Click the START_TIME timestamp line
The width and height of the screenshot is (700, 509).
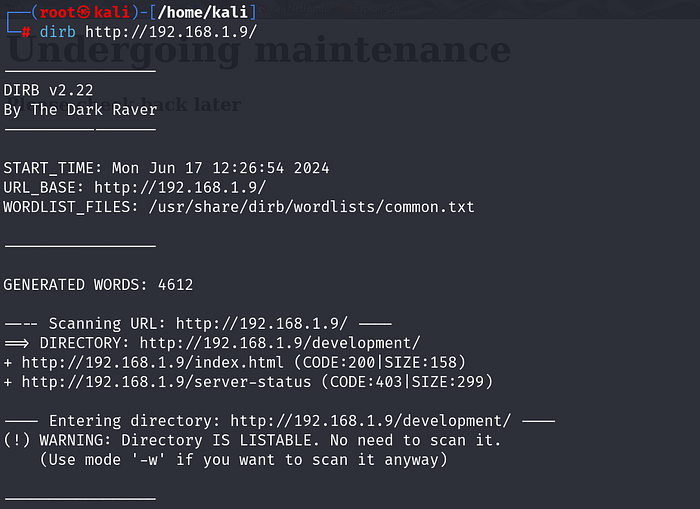tap(167, 168)
